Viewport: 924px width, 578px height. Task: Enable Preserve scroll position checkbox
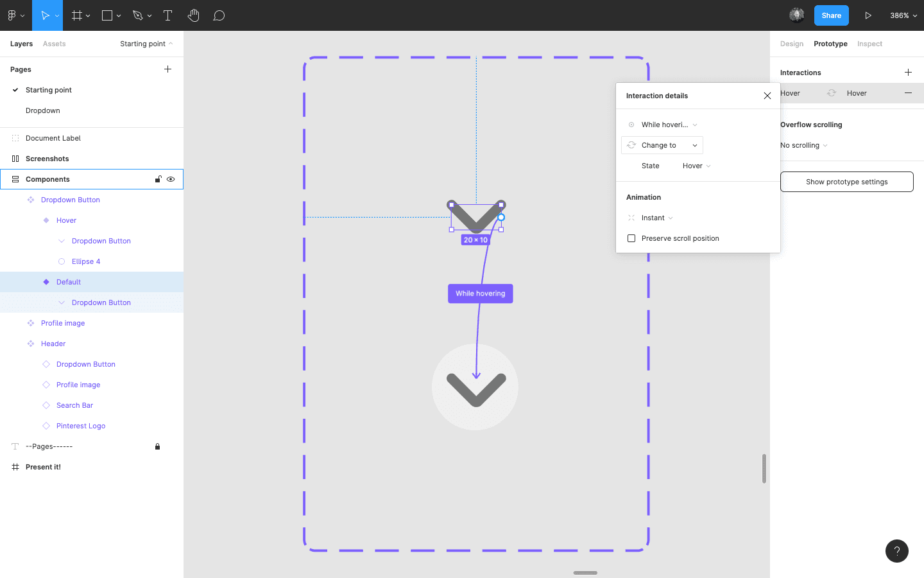(631, 238)
